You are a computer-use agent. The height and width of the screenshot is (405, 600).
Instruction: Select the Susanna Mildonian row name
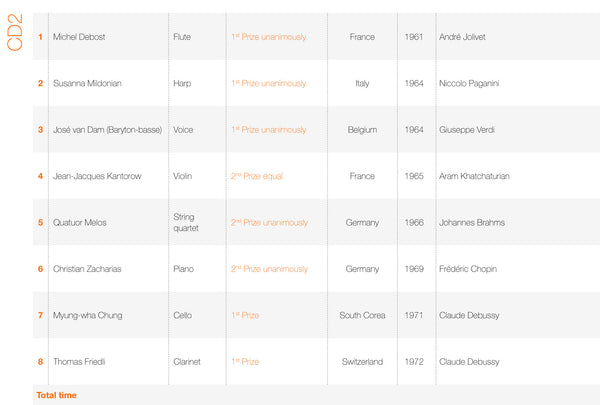[x=88, y=83]
